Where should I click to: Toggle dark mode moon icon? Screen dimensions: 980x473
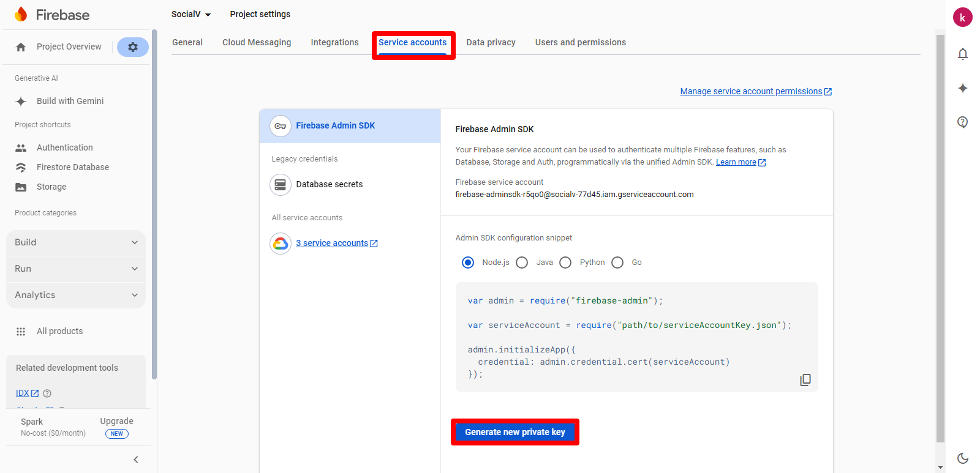click(x=962, y=458)
